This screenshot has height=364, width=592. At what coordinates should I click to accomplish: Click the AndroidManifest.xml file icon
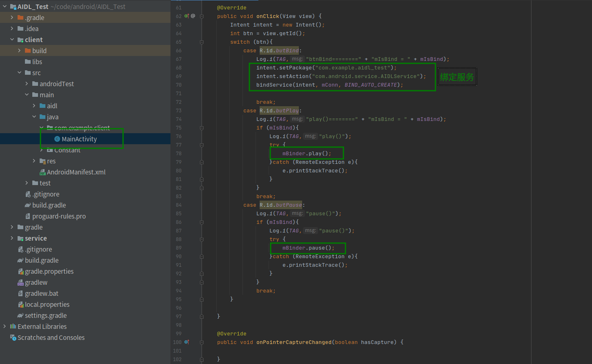click(43, 172)
